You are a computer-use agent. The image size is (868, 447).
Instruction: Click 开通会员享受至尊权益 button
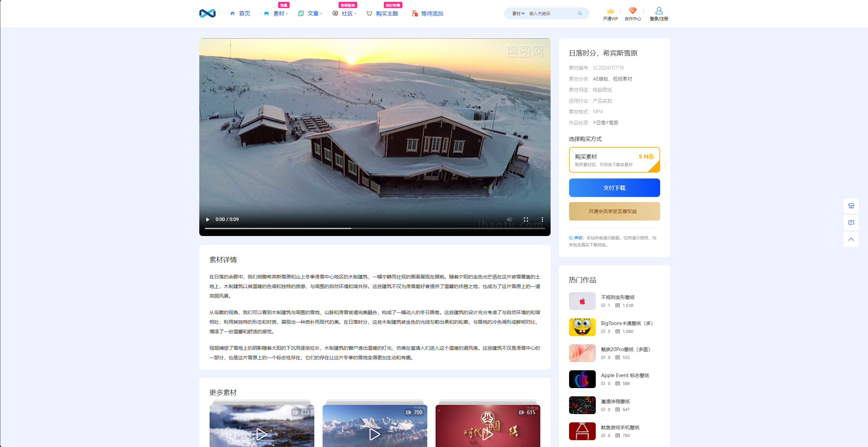click(614, 211)
